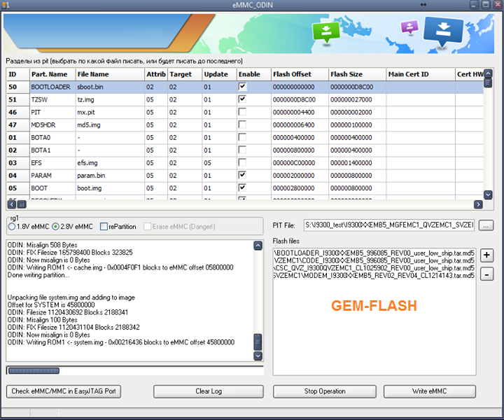
Task: Remove flash file with minus button
Action: [x=486, y=275]
